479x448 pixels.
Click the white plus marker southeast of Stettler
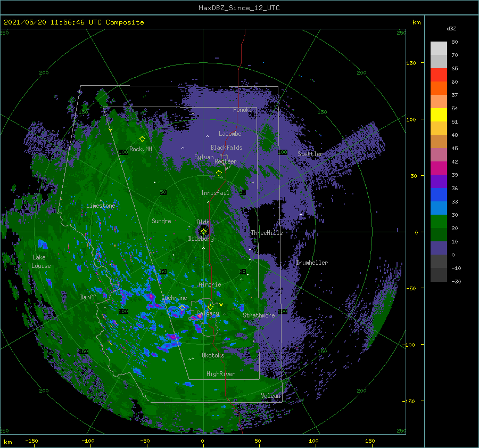(301, 214)
